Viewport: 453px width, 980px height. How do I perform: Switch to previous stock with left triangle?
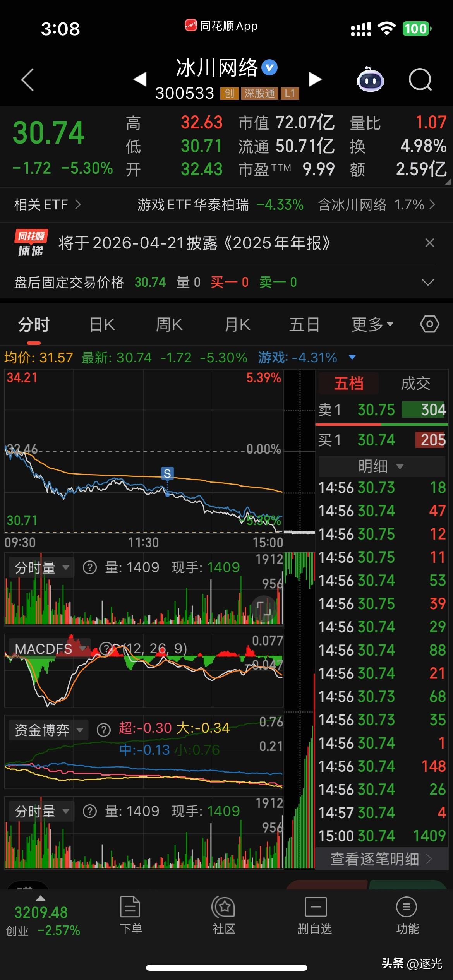(140, 79)
